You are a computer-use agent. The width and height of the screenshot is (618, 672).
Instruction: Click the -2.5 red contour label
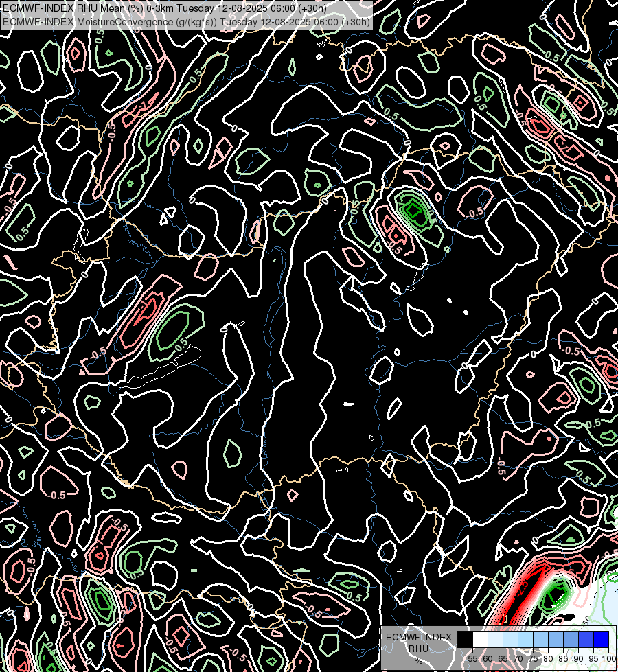pos(523,589)
